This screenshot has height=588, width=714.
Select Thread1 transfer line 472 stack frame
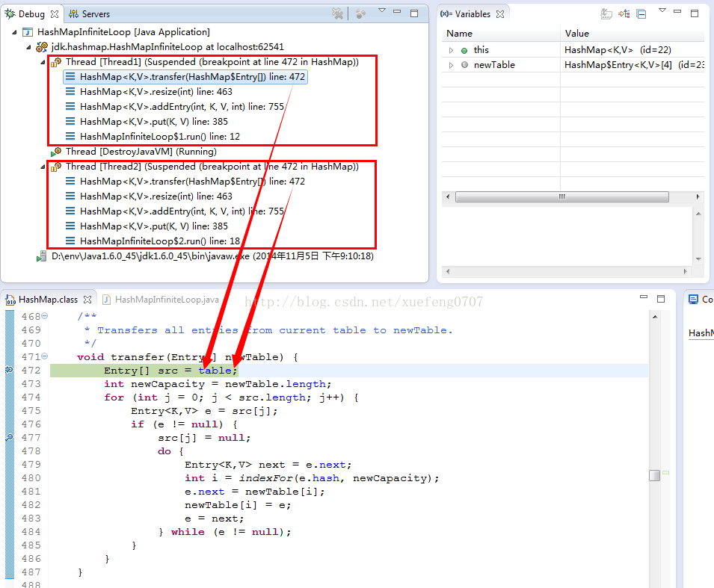[185, 77]
